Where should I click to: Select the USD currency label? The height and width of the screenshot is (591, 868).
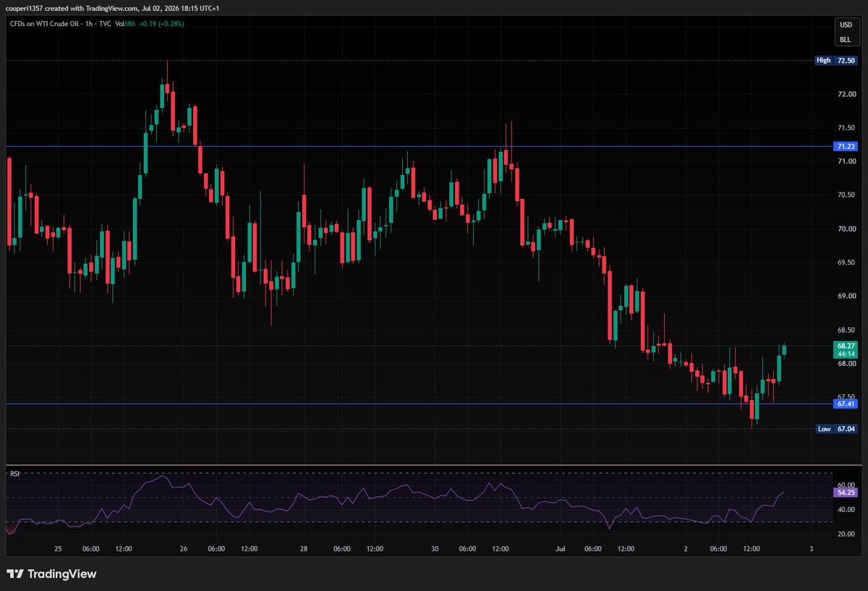pyautogui.click(x=846, y=25)
